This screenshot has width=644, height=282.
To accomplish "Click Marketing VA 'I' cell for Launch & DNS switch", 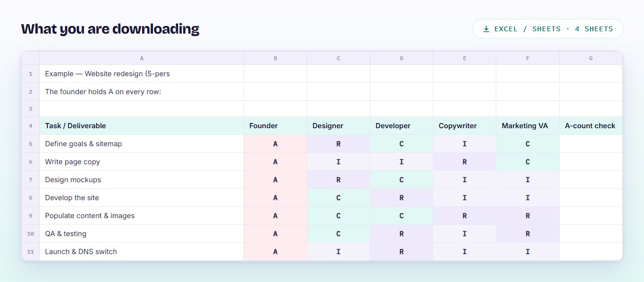I will point(528,252).
